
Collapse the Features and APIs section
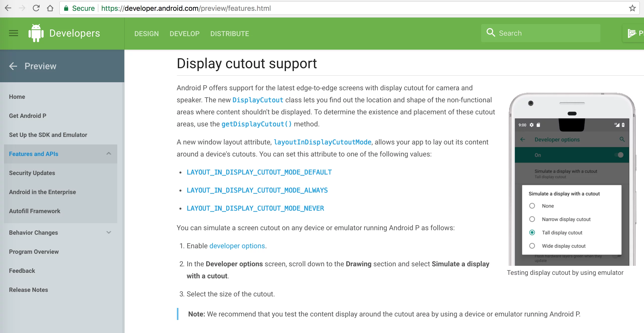(x=109, y=153)
